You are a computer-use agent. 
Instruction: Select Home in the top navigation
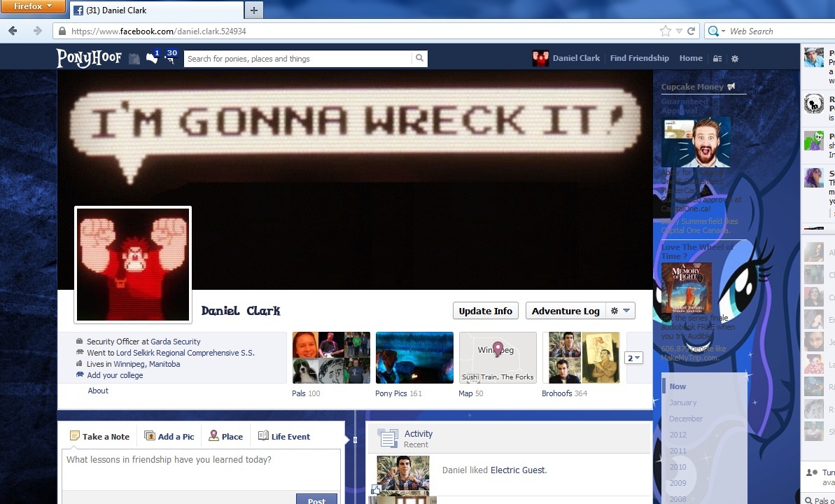point(690,59)
